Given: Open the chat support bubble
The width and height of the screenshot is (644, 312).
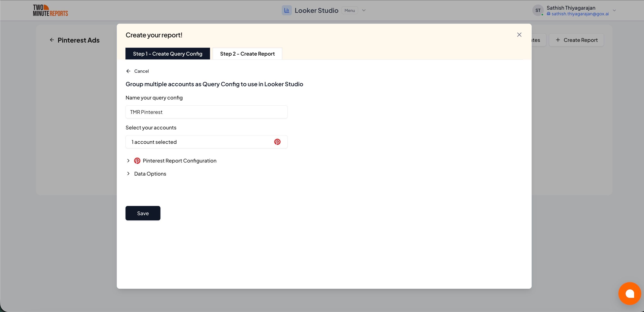Looking at the screenshot, I should click(630, 294).
